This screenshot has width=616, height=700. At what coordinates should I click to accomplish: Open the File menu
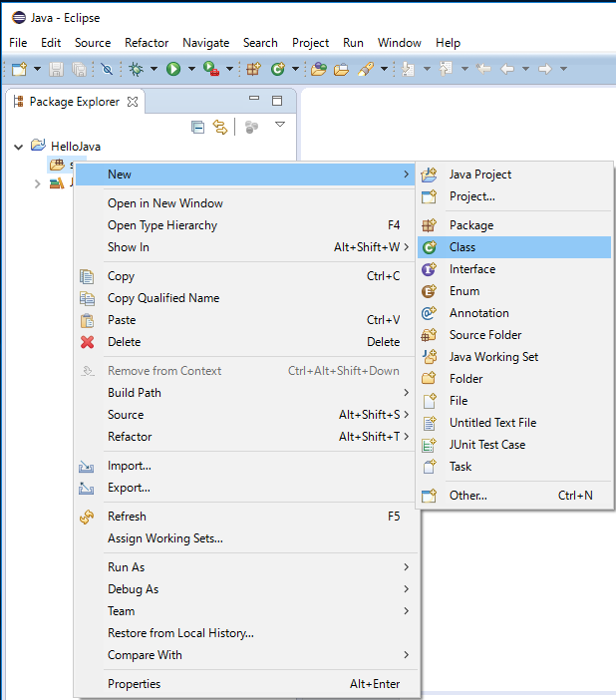tap(18, 43)
